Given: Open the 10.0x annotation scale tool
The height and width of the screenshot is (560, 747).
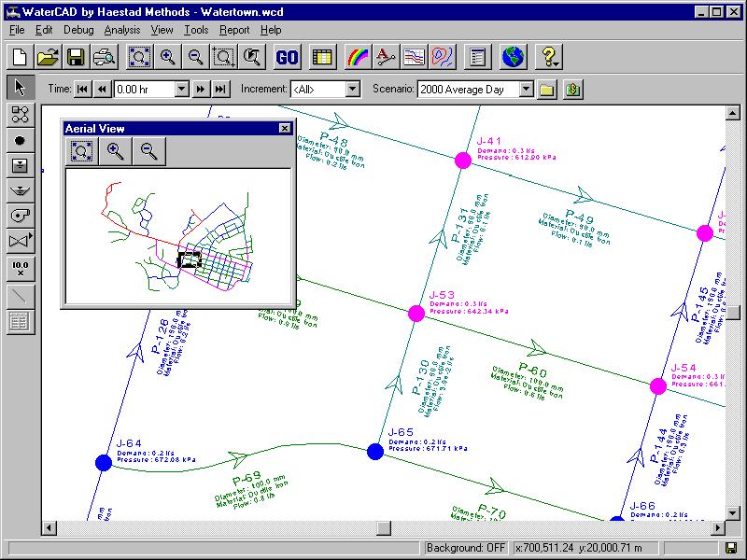Looking at the screenshot, I should (20, 269).
